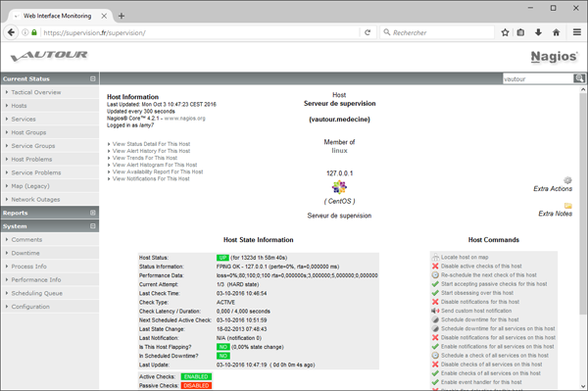Open View Availability Report For This Host
The image size is (588, 391).
point(158,171)
